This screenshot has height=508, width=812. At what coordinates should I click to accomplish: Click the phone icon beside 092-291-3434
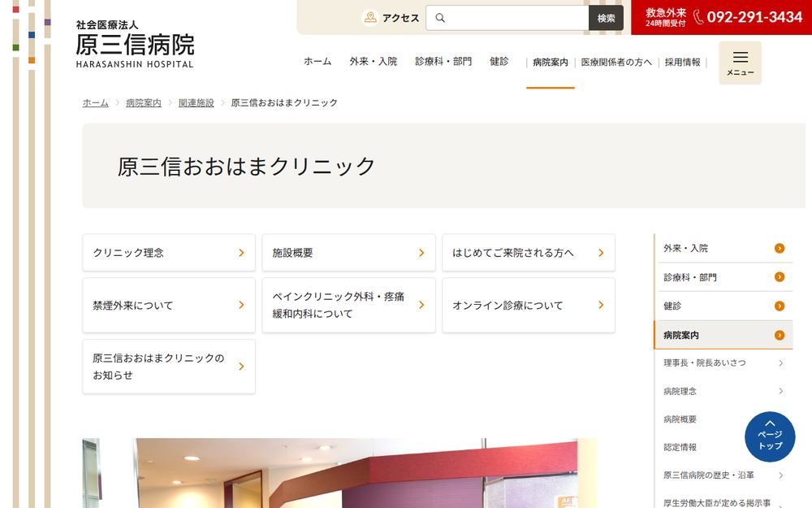pos(698,17)
